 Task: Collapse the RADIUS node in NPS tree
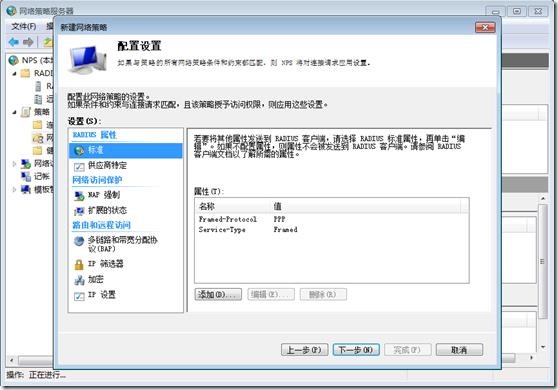pos(14,74)
